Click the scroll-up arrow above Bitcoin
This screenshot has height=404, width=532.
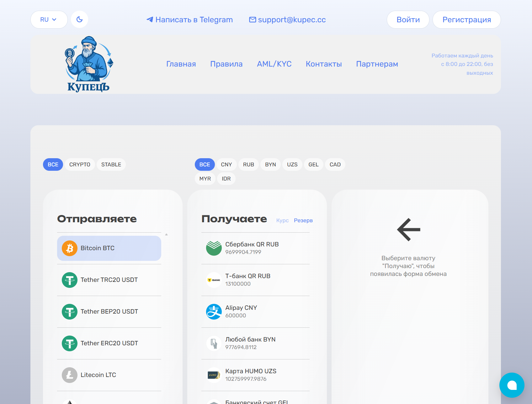[x=167, y=234]
